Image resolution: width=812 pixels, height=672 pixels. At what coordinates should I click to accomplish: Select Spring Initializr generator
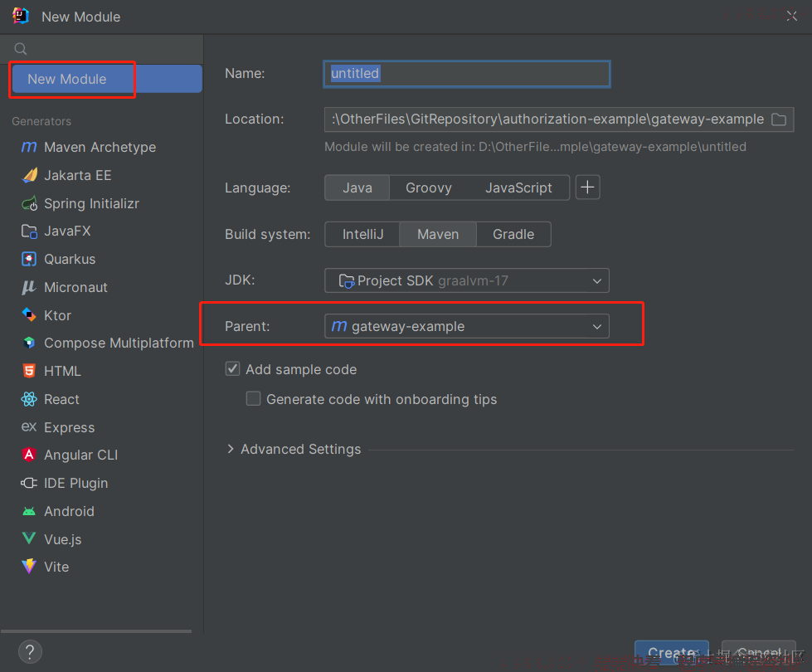(x=92, y=203)
